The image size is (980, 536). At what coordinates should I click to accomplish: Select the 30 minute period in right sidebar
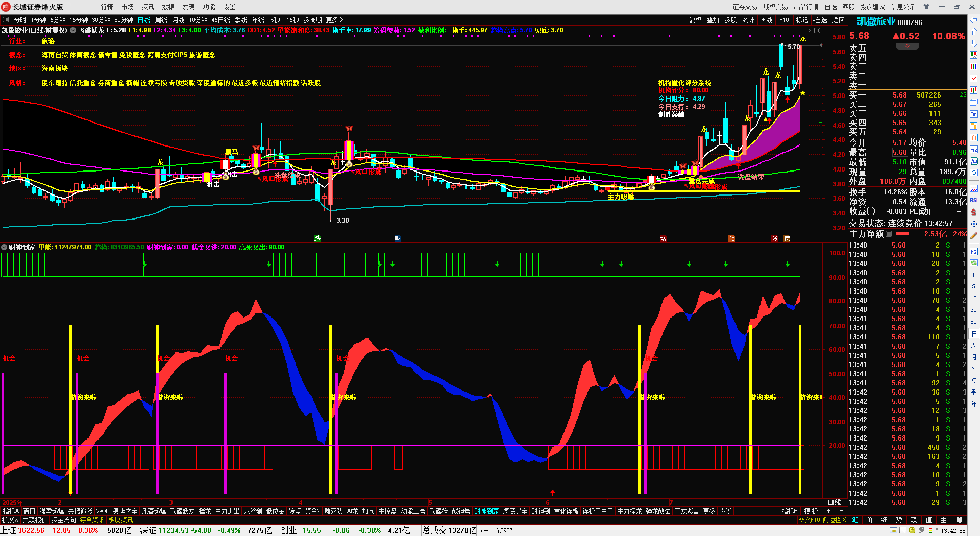pyautogui.click(x=974, y=310)
